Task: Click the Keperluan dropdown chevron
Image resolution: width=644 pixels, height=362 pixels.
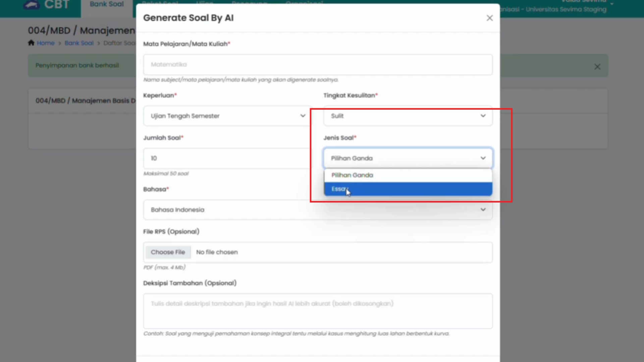Action: 303,116
